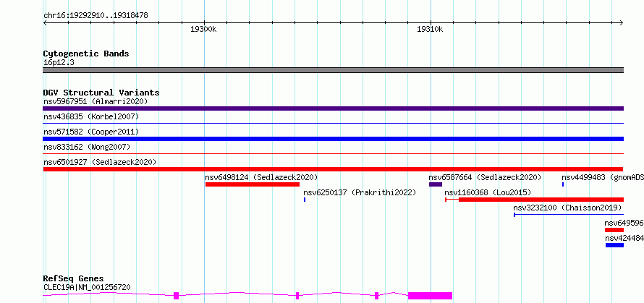Select the thick red nsv6501927 variant bar
The height and width of the screenshot is (303, 644).
(333, 169)
